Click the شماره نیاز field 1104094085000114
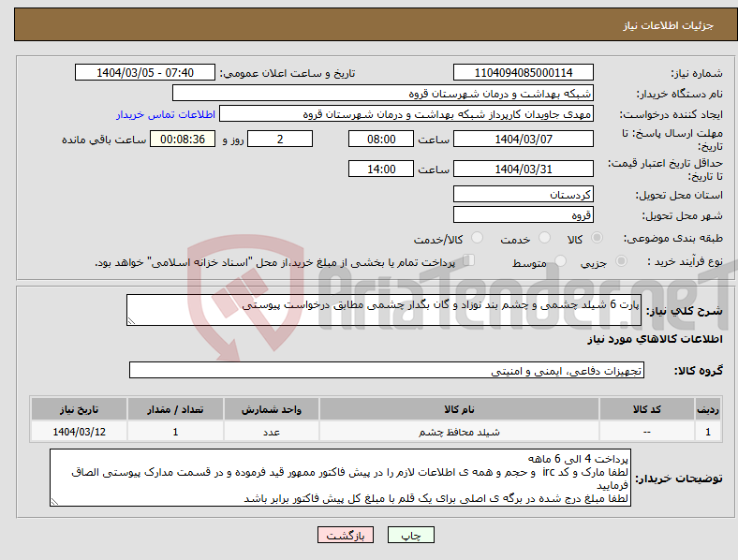 pos(523,72)
